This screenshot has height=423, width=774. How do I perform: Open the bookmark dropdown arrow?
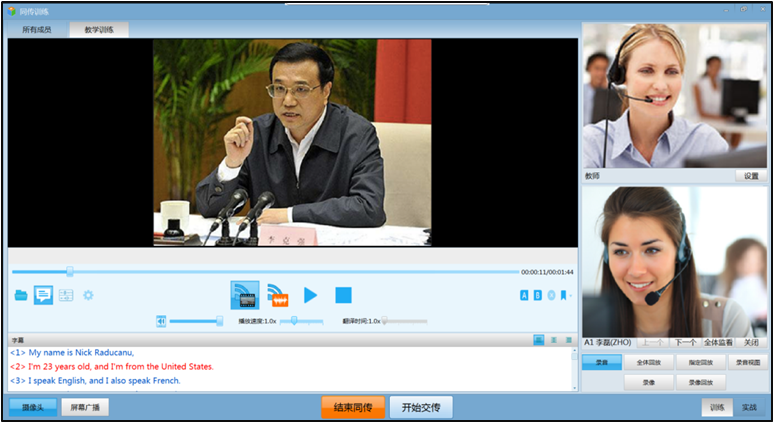pos(570,295)
